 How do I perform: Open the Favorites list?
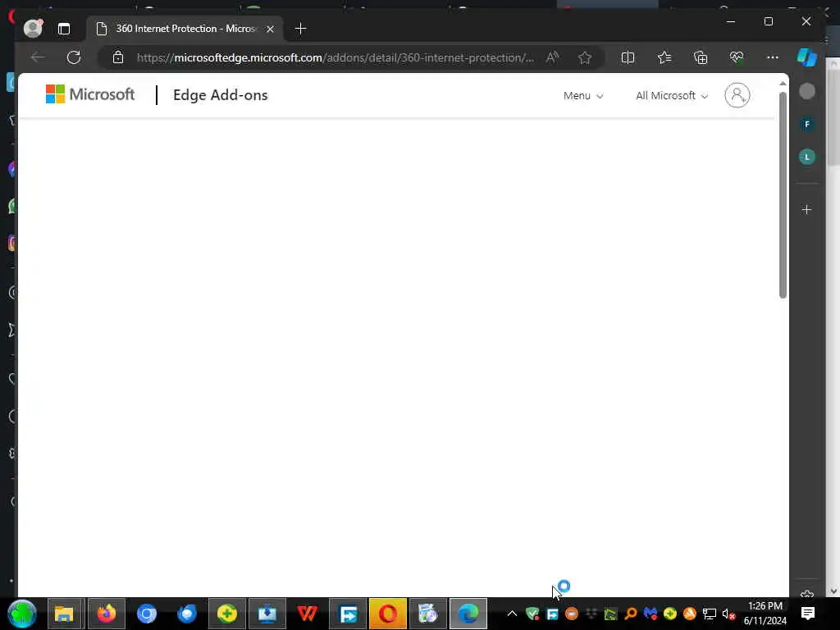tap(664, 57)
